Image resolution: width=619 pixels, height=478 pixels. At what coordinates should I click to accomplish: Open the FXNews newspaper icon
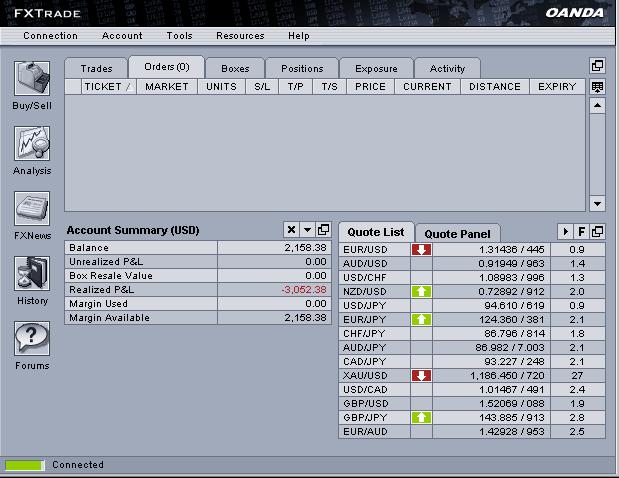[32, 208]
